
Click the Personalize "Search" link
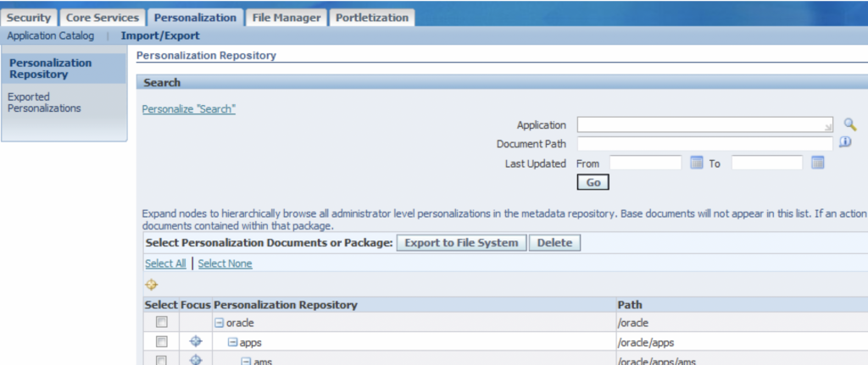(x=188, y=109)
